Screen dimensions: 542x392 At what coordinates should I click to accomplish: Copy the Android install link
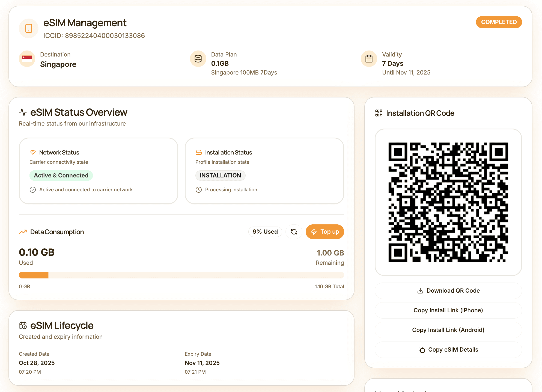click(x=448, y=330)
